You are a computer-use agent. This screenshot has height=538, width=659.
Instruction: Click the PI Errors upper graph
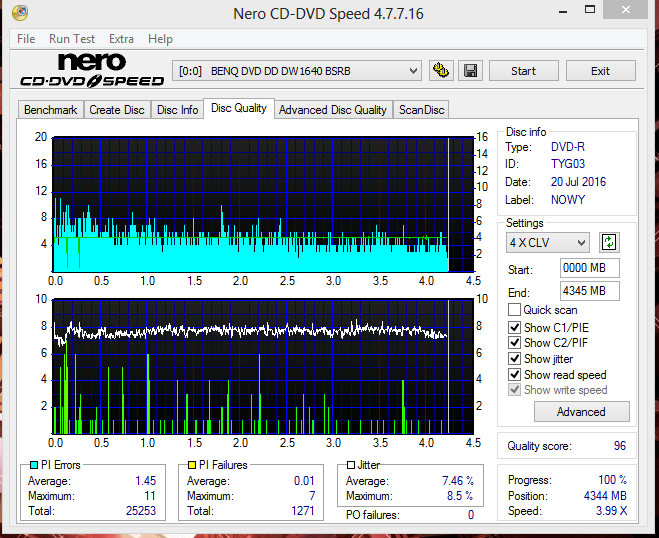pos(263,204)
